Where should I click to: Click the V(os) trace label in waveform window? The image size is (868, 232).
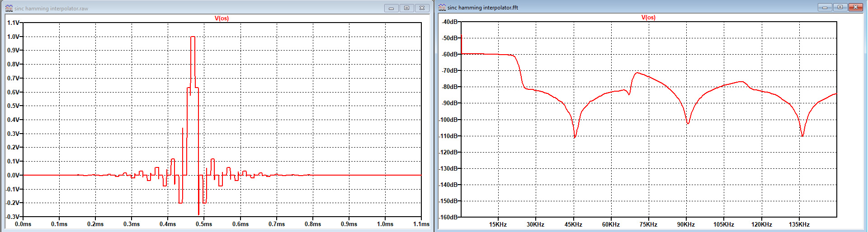(x=222, y=19)
